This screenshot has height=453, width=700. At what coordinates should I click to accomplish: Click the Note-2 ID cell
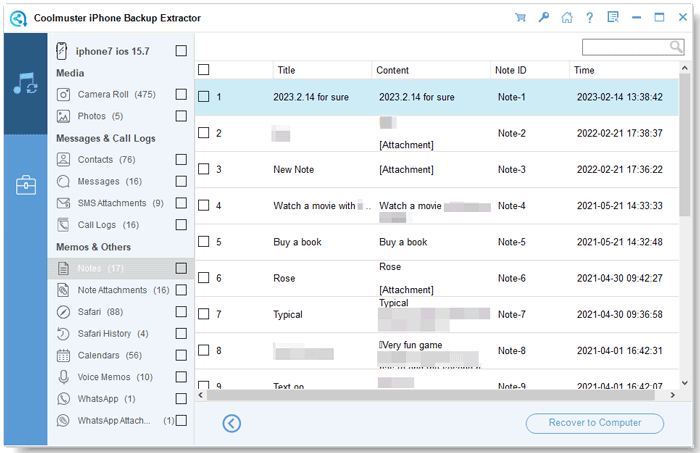pyautogui.click(x=511, y=133)
